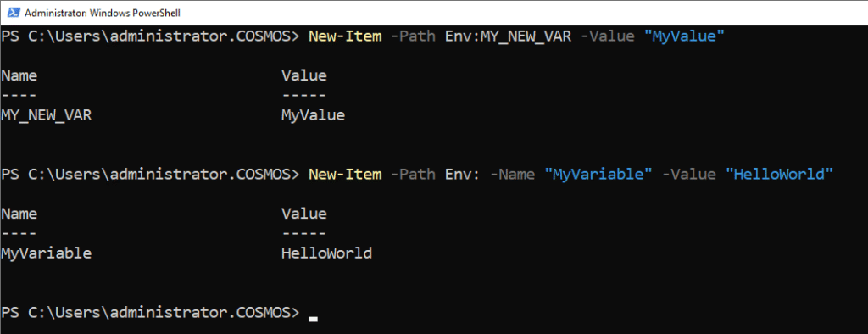Click the Env: path in second command
Image resolution: width=868 pixels, height=334 pixels.
tap(463, 175)
